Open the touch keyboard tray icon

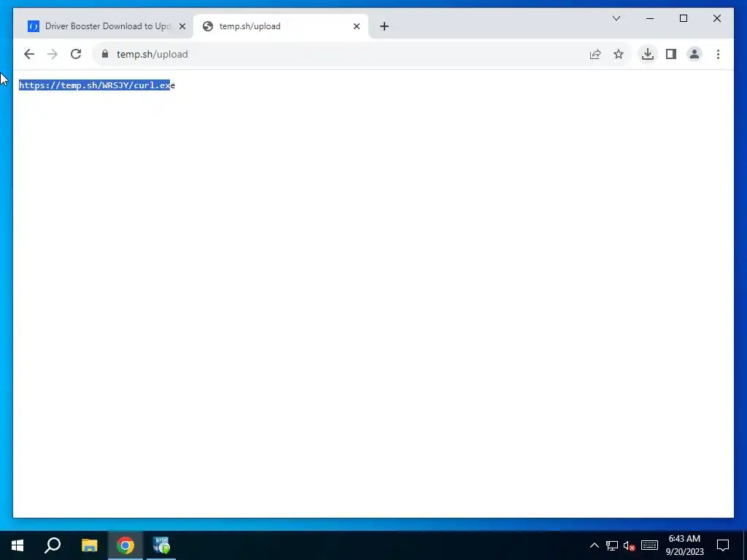pyautogui.click(x=649, y=545)
